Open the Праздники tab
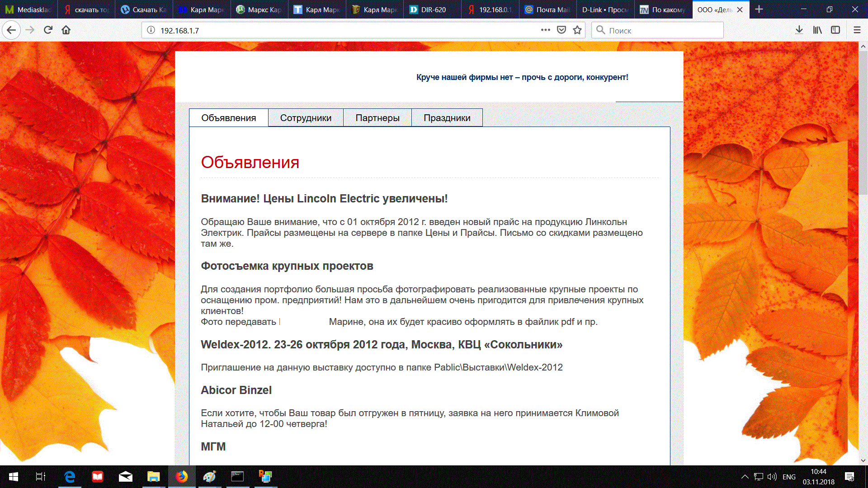 [x=447, y=118]
